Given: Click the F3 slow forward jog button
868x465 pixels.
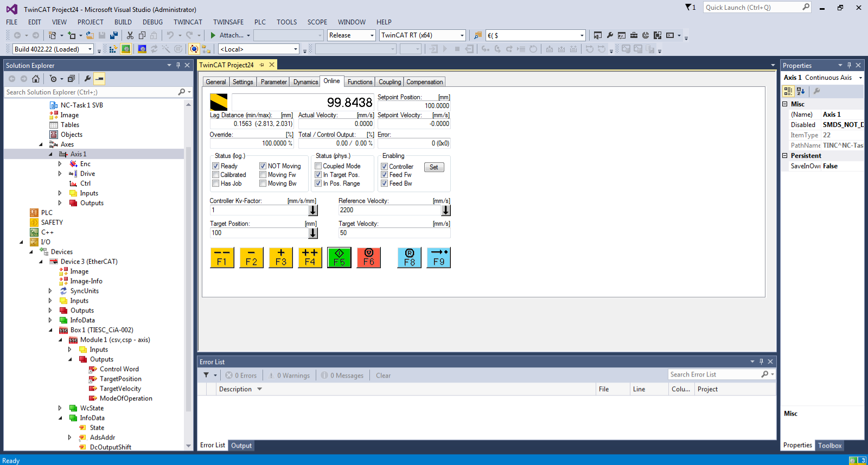Looking at the screenshot, I should 280,258.
